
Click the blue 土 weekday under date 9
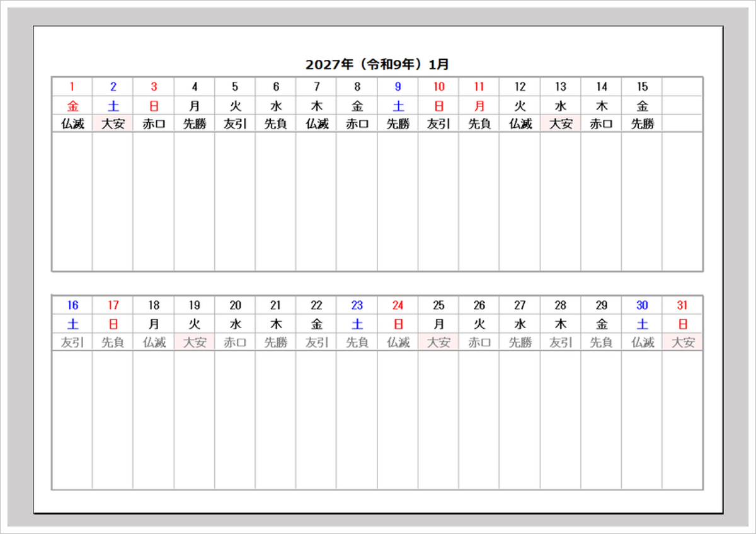[398, 106]
